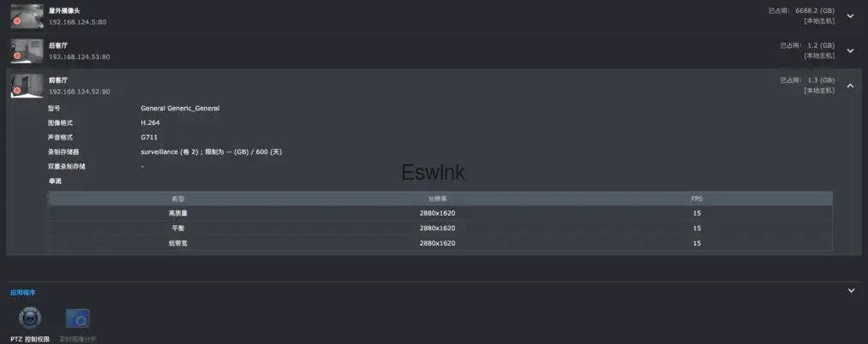The width and height of the screenshot is (868, 344).
Task: Open the 前客厅 camera thumbnail
Action: (x=27, y=84)
